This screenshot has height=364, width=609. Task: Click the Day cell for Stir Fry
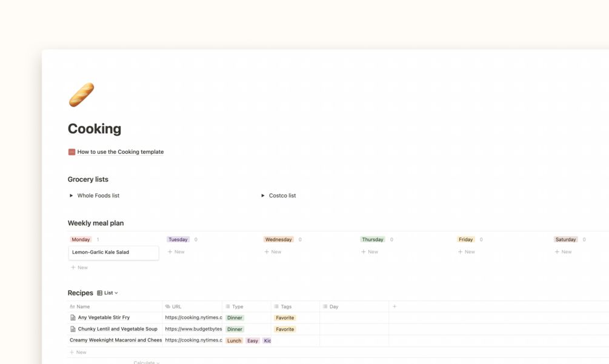(x=354, y=317)
